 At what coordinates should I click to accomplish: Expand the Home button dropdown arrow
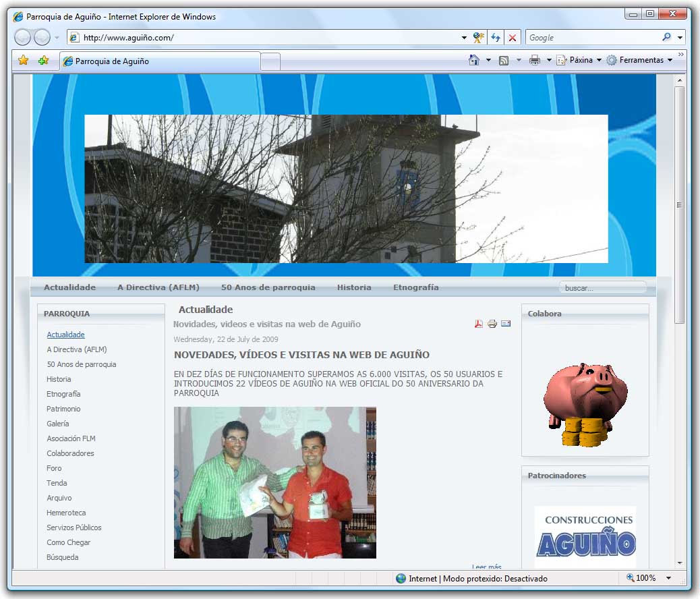pos(488,60)
